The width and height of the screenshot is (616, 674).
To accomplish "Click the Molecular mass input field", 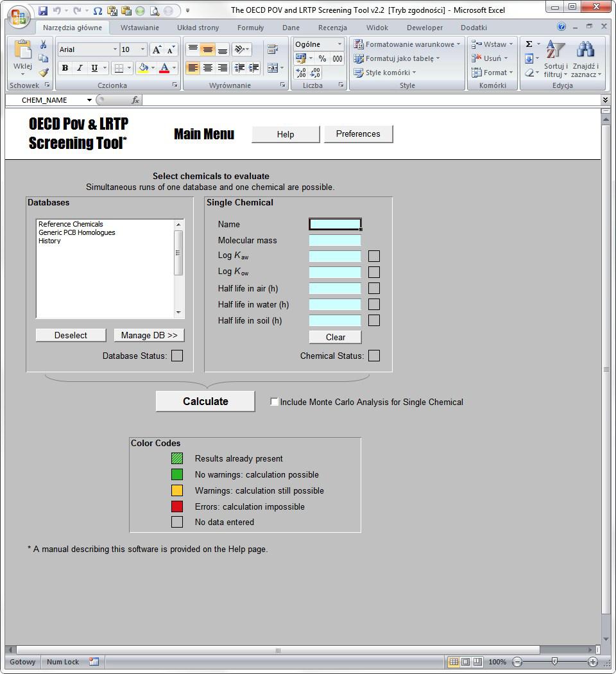I will click(x=335, y=240).
